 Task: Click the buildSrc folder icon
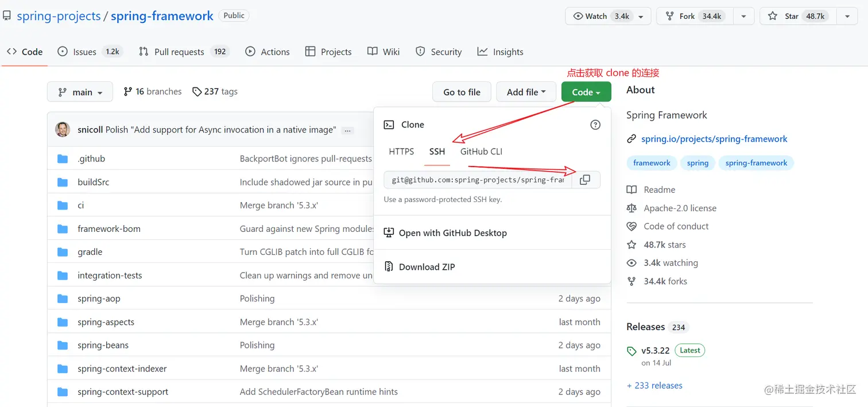click(63, 182)
